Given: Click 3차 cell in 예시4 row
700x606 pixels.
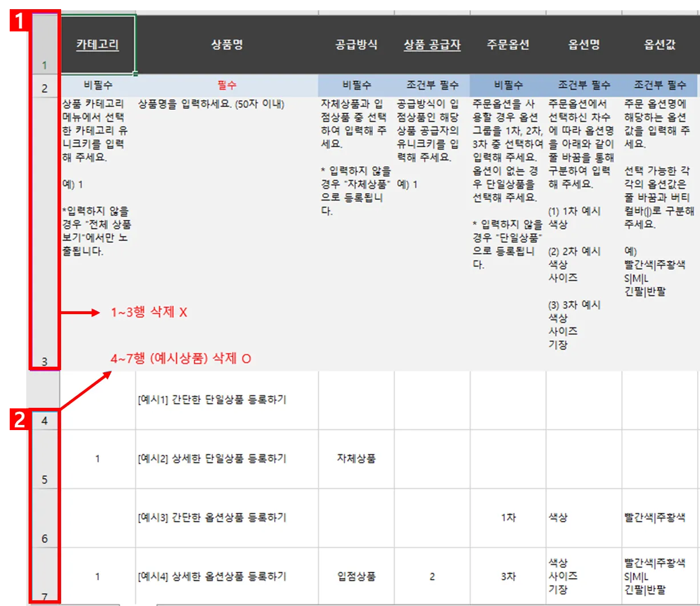Looking at the screenshot, I should click(508, 576).
